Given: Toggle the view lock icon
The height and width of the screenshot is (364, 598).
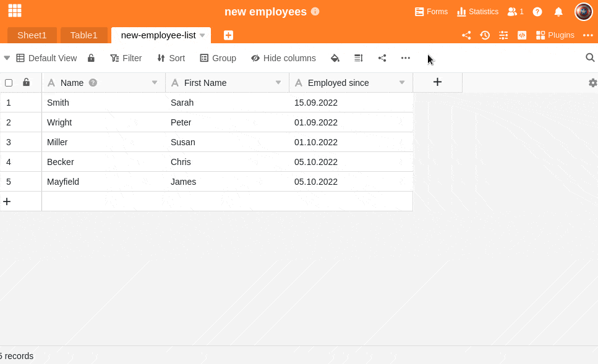Looking at the screenshot, I should 91,58.
